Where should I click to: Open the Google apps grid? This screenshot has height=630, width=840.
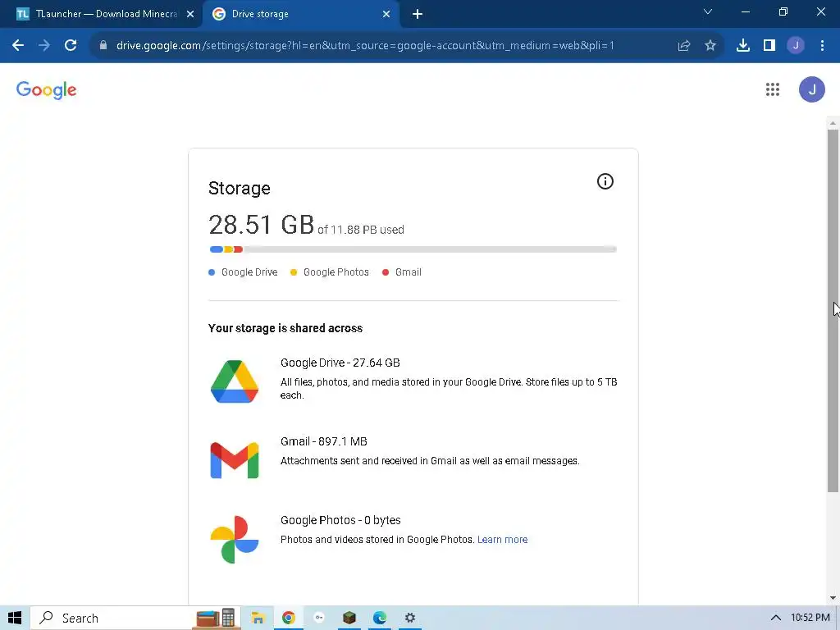(773, 89)
